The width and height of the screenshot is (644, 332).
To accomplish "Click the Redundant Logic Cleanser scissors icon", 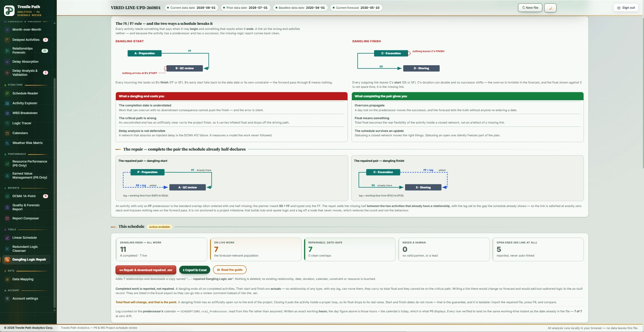I will point(7,249).
